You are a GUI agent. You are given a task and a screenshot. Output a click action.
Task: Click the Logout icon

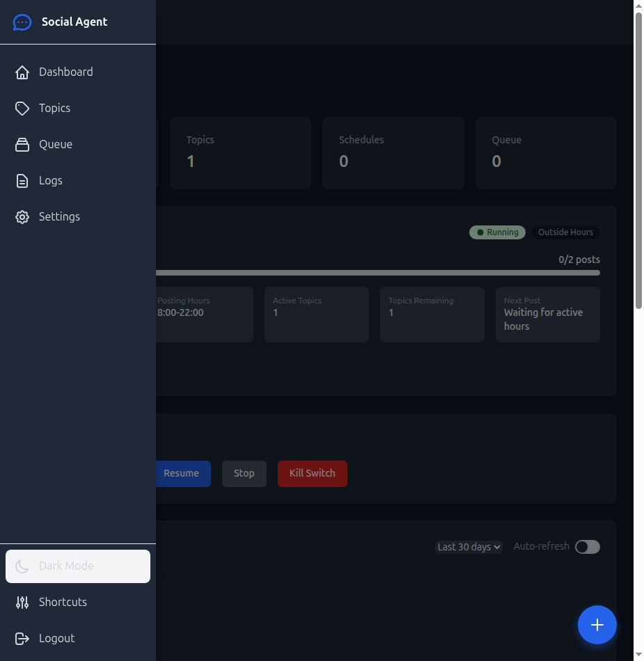click(x=22, y=638)
